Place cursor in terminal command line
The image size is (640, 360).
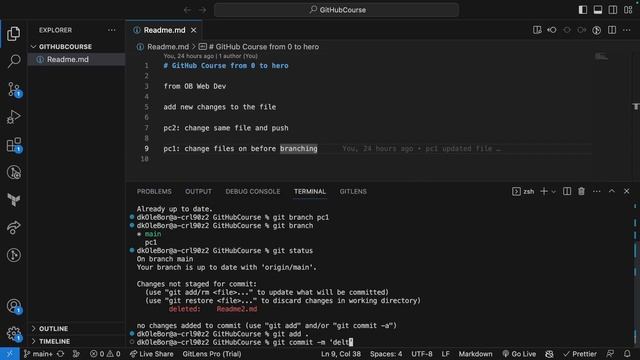(313, 342)
